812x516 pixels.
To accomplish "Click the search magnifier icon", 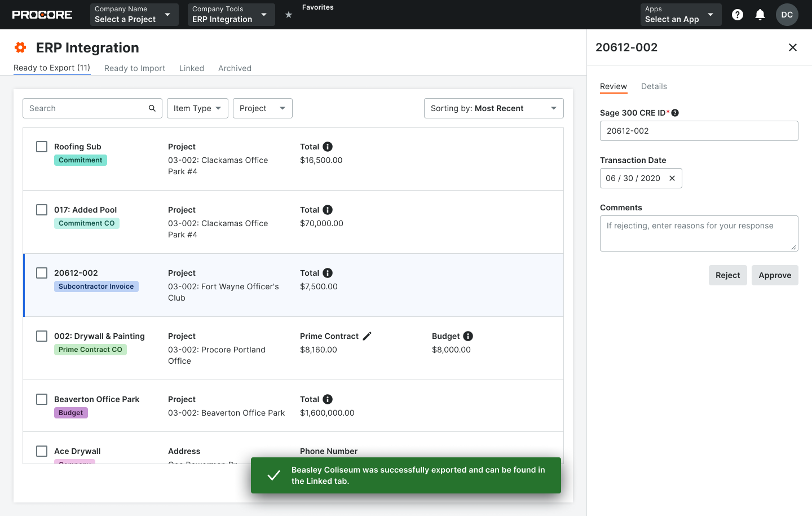I will click(x=152, y=108).
